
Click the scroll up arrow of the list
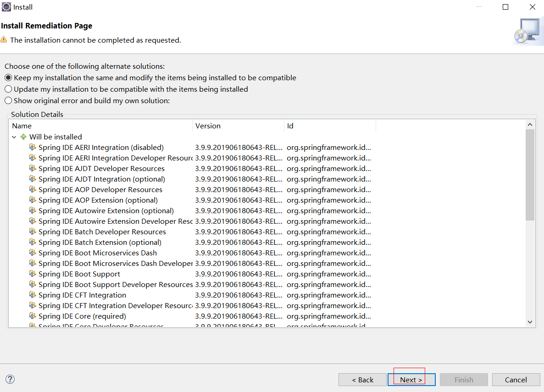(530, 125)
